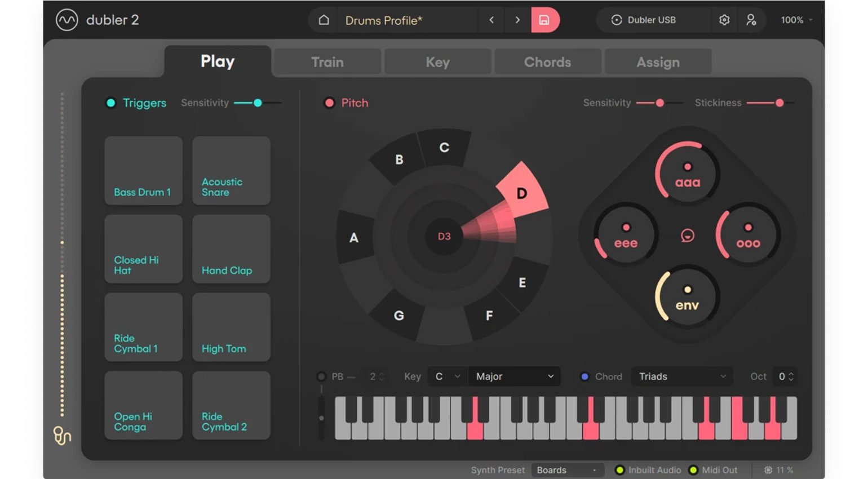Open the Triads chord type dropdown

click(682, 376)
